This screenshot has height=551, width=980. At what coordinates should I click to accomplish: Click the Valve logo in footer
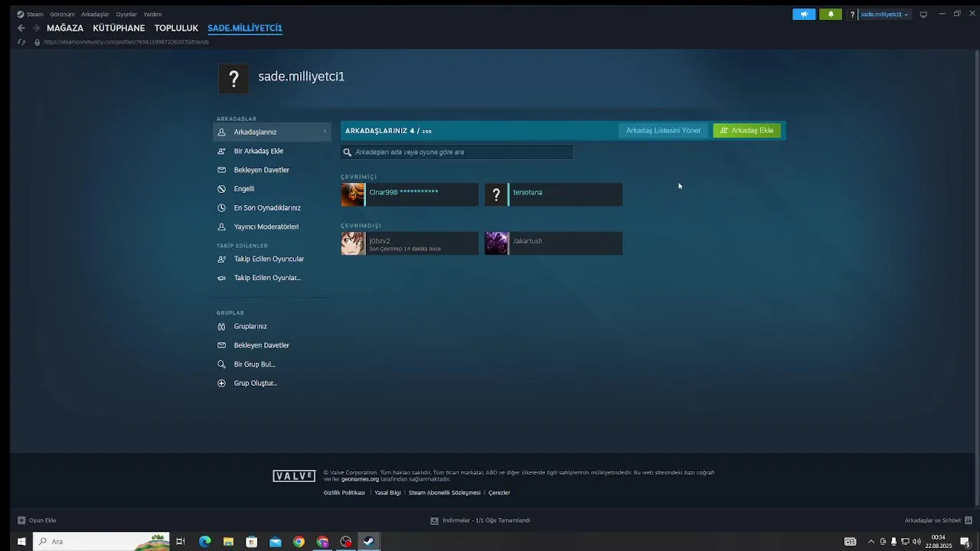(294, 476)
